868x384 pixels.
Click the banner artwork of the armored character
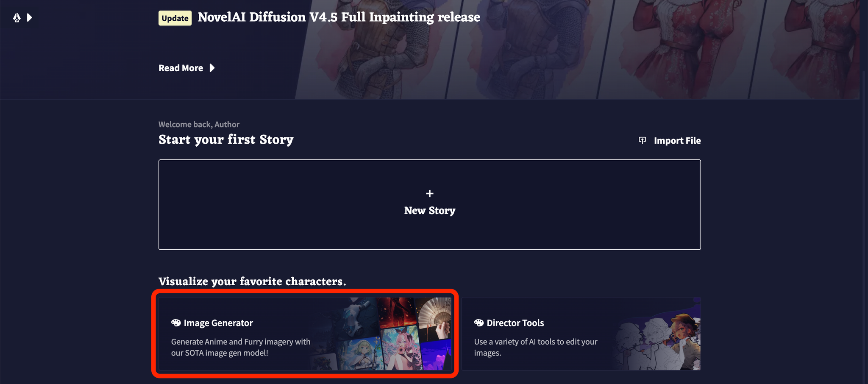tap(373, 50)
